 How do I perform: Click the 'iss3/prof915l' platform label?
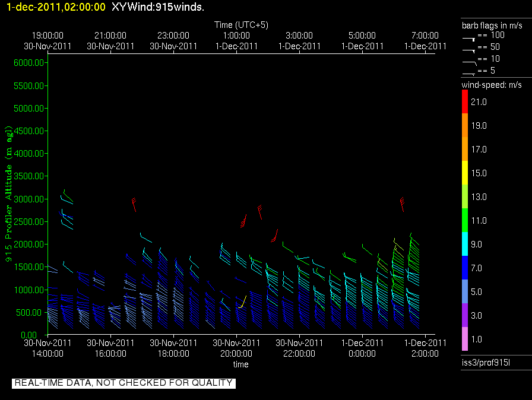tap(486, 363)
